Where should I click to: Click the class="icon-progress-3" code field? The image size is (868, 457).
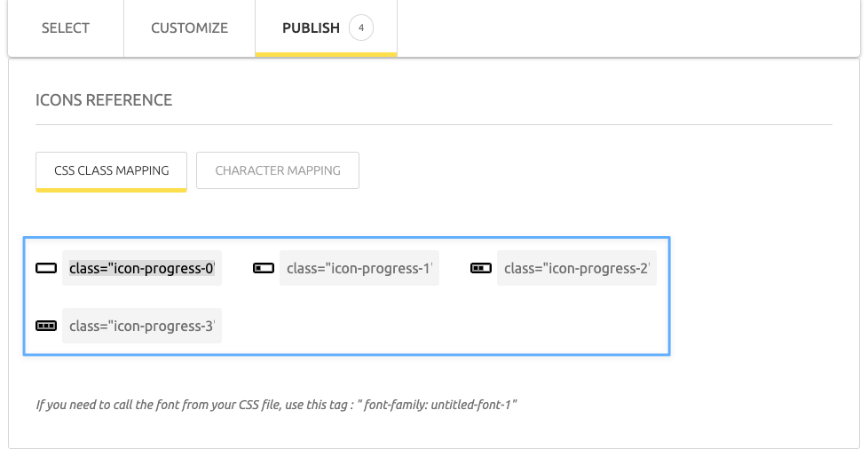pos(142,326)
